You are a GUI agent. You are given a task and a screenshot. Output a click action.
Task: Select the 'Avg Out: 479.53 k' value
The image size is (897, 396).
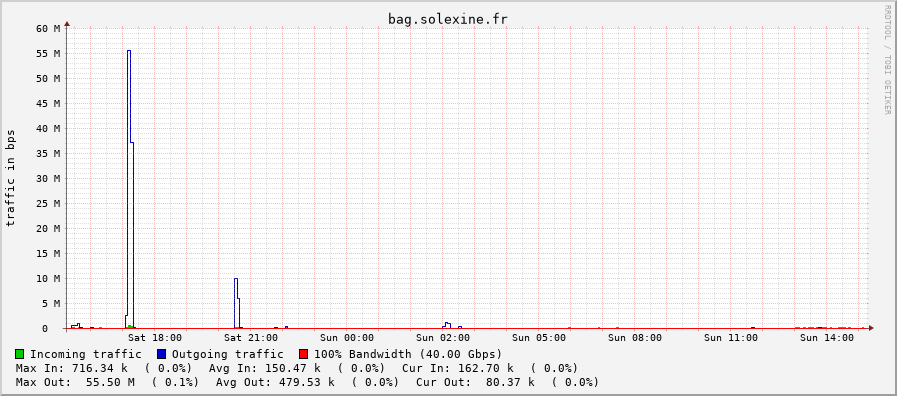[x=275, y=382]
